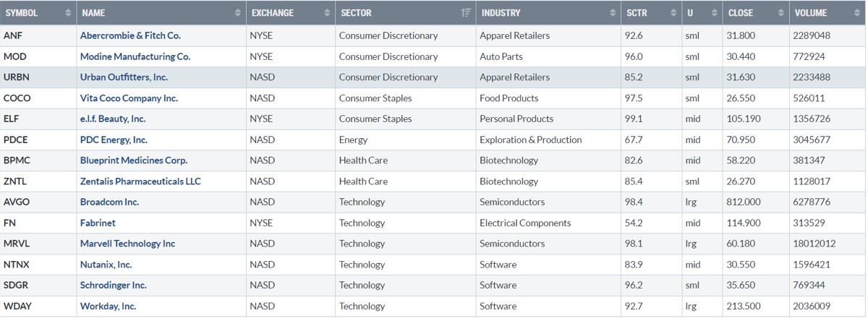This screenshot has width=868, height=321.
Task: Open the Abercrombie & Fitch Co. link
Action: pyautogui.click(x=130, y=35)
